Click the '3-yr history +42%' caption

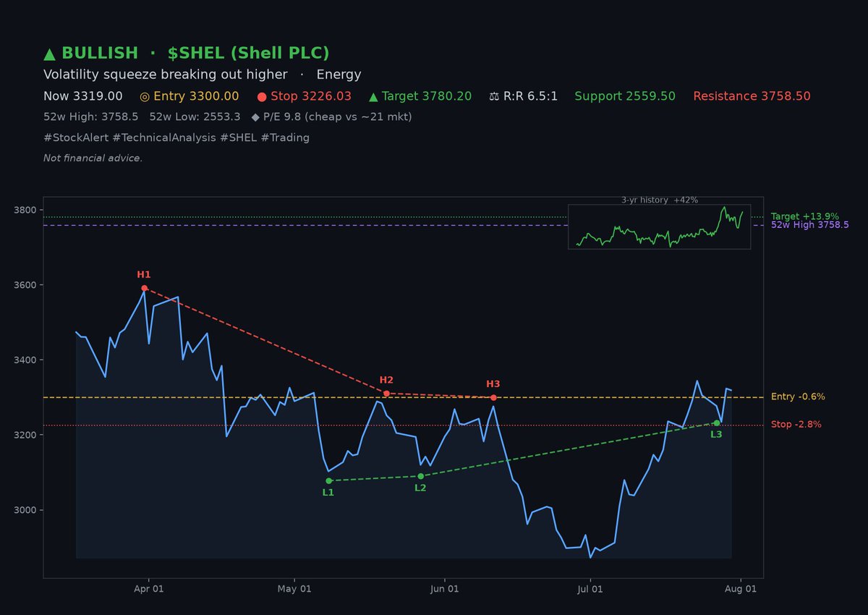[660, 200]
